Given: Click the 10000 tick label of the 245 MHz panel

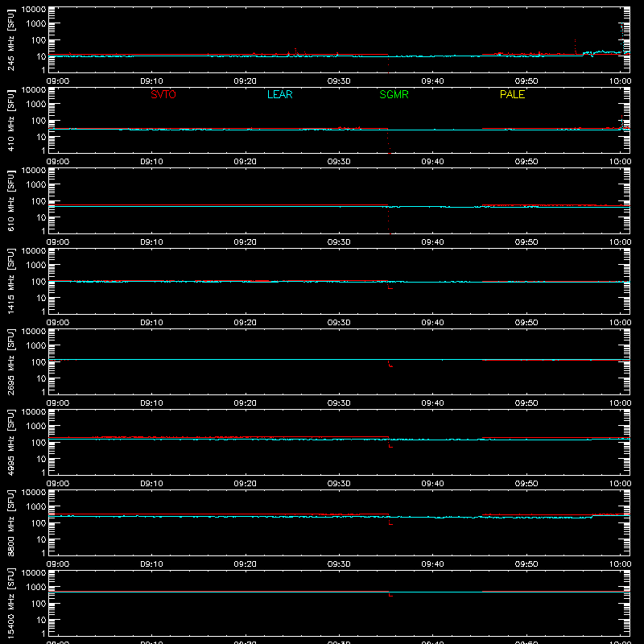Looking at the screenshot, I should pyautogui.click(x=34, y=10).
